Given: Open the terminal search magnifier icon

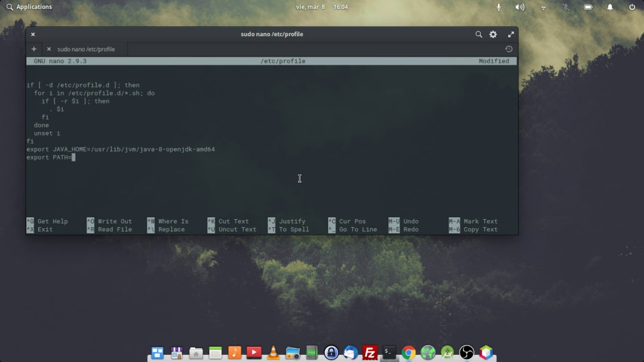Looking at the screenshot, I should coord(478,34).
